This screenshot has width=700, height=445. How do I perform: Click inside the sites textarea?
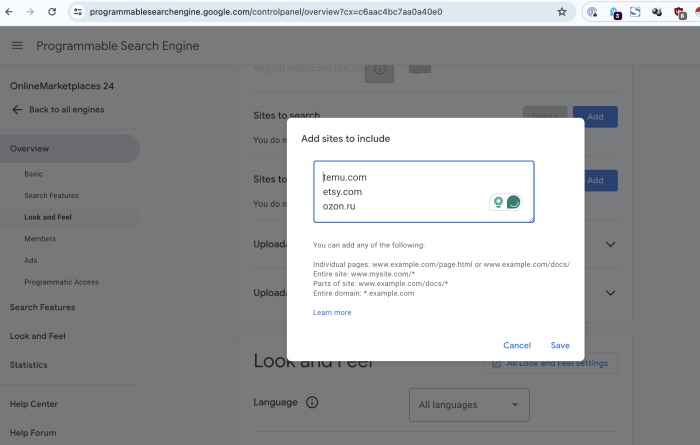coord(424,191)
